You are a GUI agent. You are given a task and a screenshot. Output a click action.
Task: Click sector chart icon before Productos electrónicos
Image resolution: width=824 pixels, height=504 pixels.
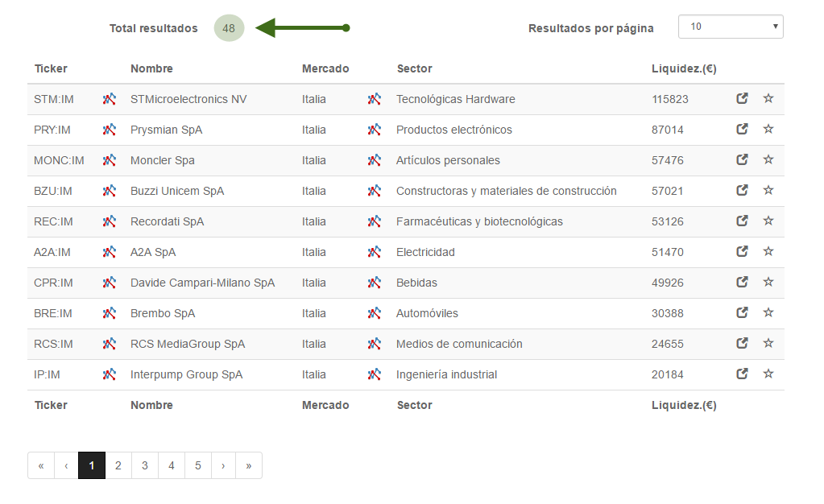pyautogui.click(x=375, y=130)
